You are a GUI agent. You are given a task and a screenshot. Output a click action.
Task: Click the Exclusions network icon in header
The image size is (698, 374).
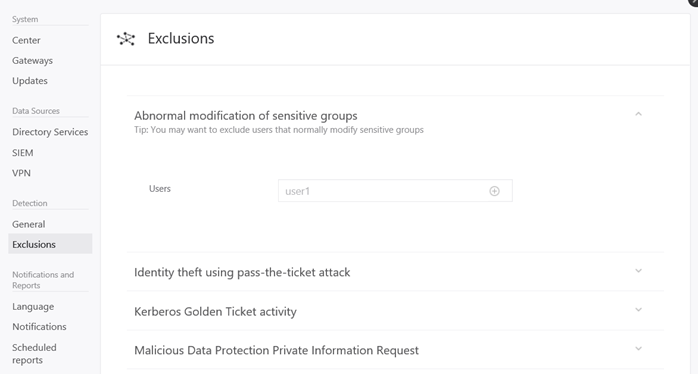(126, 39)
